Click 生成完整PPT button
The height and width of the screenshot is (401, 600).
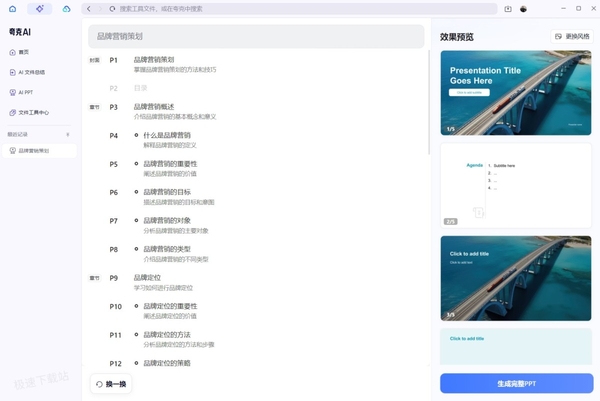pyautogui.click(x=517, y=383)
